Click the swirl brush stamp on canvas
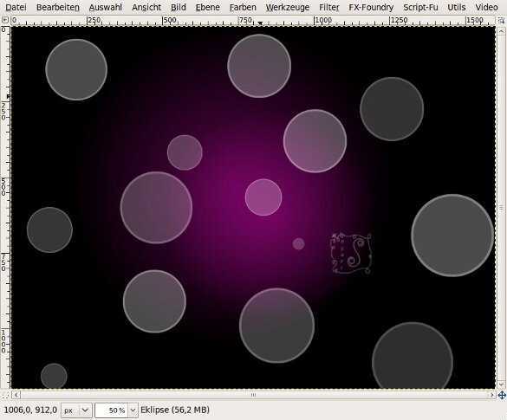Image resolution: width=507 pixels, height=420 pixels. click(351, 253)
